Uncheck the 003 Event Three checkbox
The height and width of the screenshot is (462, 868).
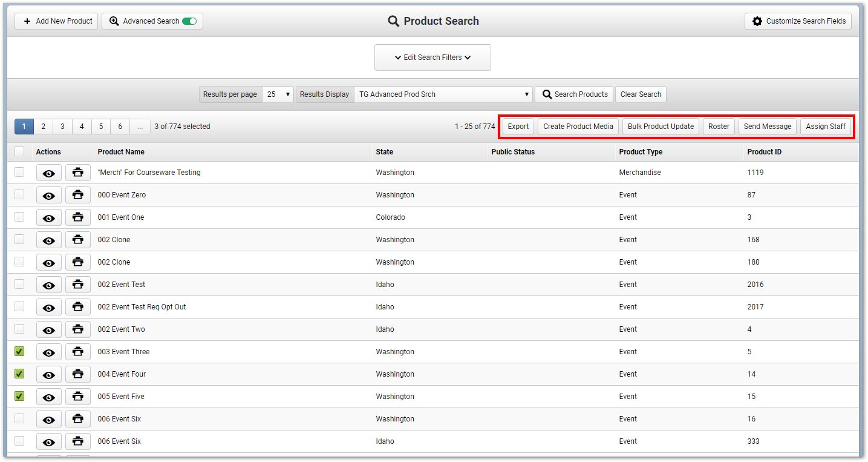[x=19, y=351]
